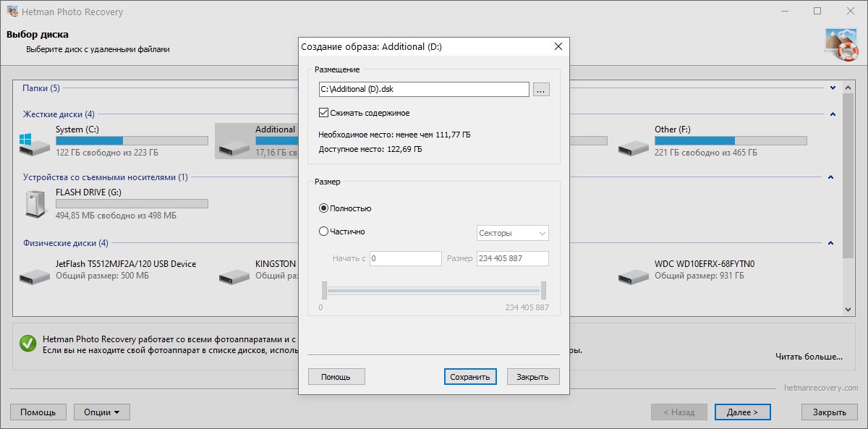Viewport: 868px width, 429px height.
Task: Toggle the Сжимать содержимое checkbox
Action: click(323, 113)
